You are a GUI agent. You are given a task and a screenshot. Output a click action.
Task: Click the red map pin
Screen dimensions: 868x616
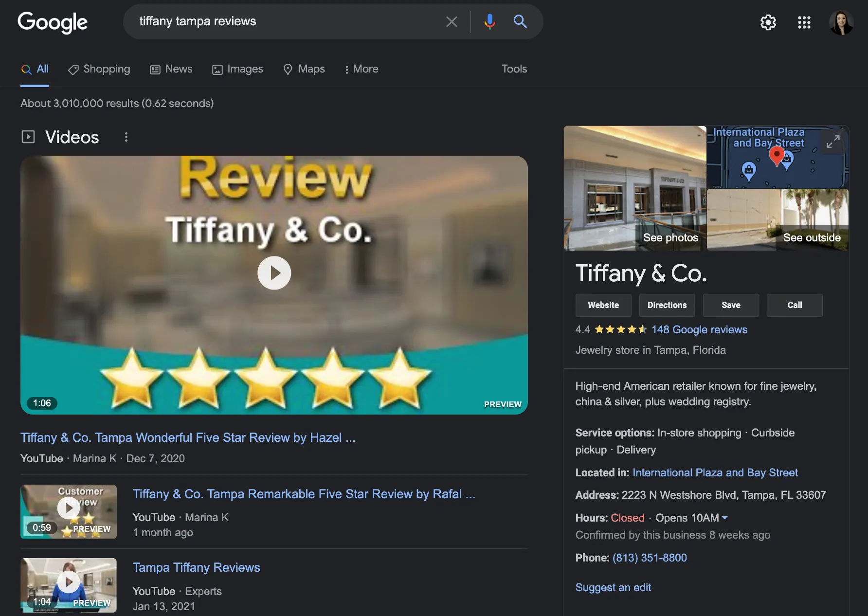[x=777, y=156]
